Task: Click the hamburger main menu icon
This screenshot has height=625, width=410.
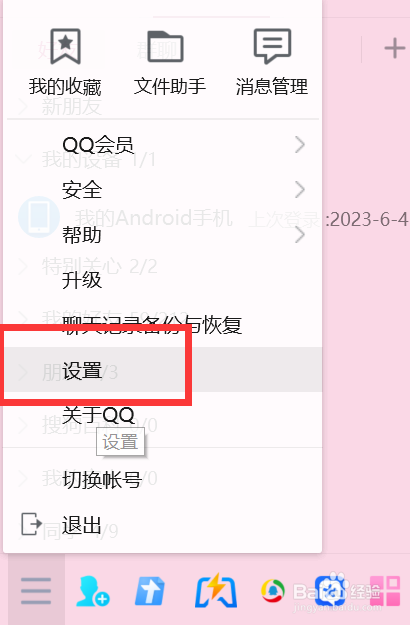Action: coord(36,591)
